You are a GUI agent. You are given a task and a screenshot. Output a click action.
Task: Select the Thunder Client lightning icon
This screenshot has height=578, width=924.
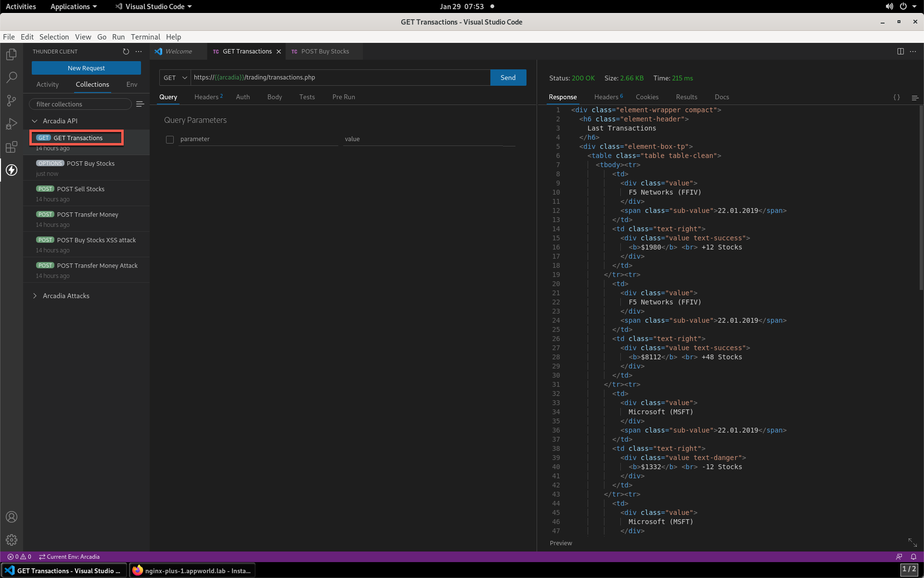click(x=12, y=170)
